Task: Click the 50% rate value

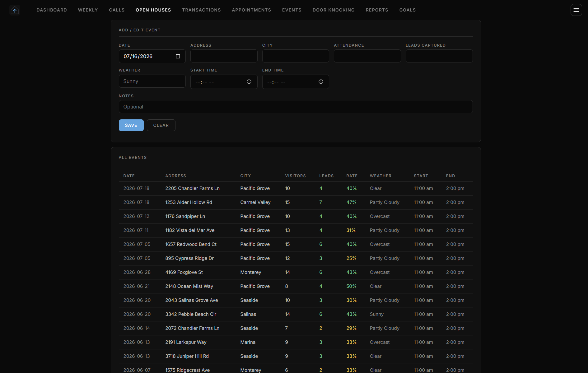Action: pos(352,286)
